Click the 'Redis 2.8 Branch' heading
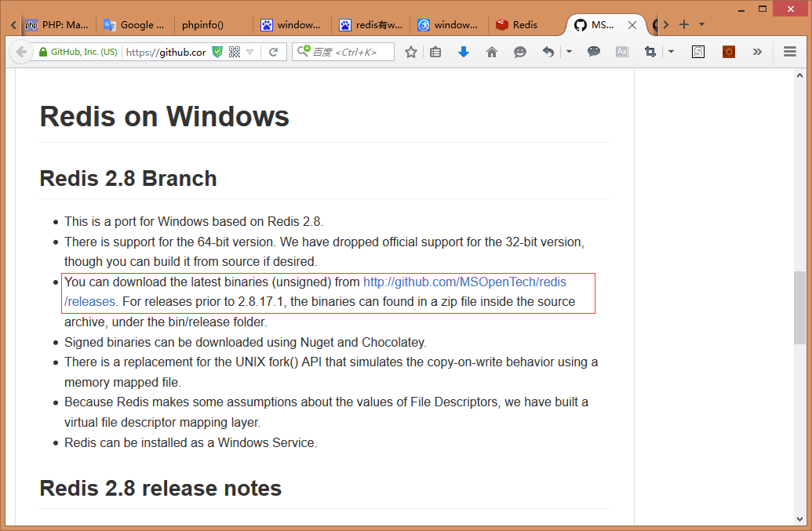Image resolution: width=812 pixels, height=531 pixels. pos(129,179)
